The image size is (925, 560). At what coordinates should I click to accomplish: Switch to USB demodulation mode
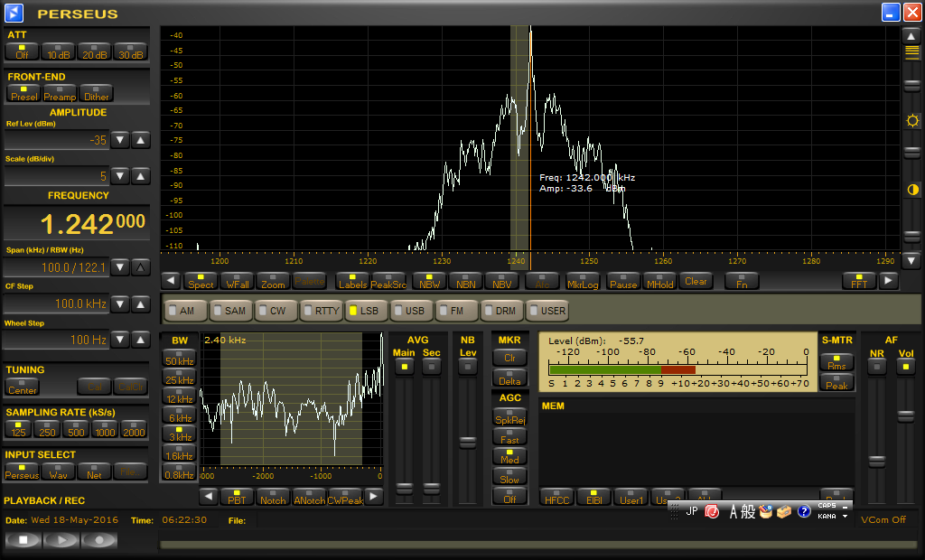point(411,311)
